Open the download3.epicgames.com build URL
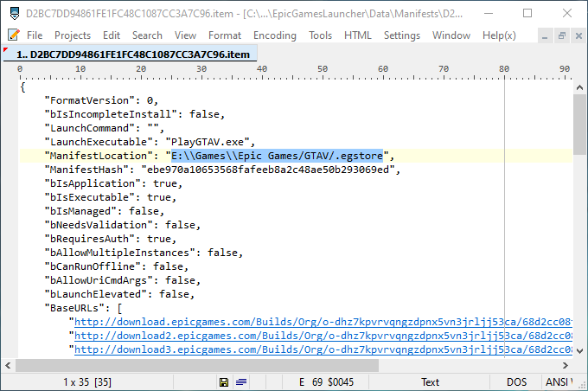Screen dimensions: 588x391 (x=323, y=349)
